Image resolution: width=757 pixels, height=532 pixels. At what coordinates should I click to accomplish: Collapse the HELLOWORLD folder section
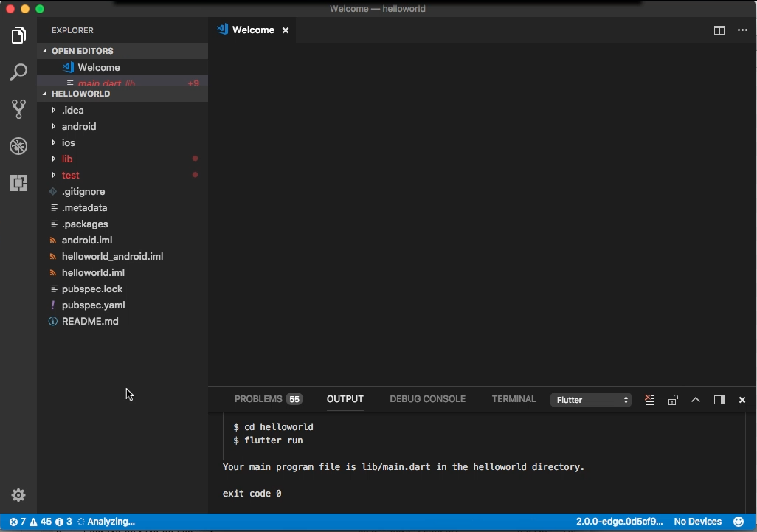[x=122, y=94]
